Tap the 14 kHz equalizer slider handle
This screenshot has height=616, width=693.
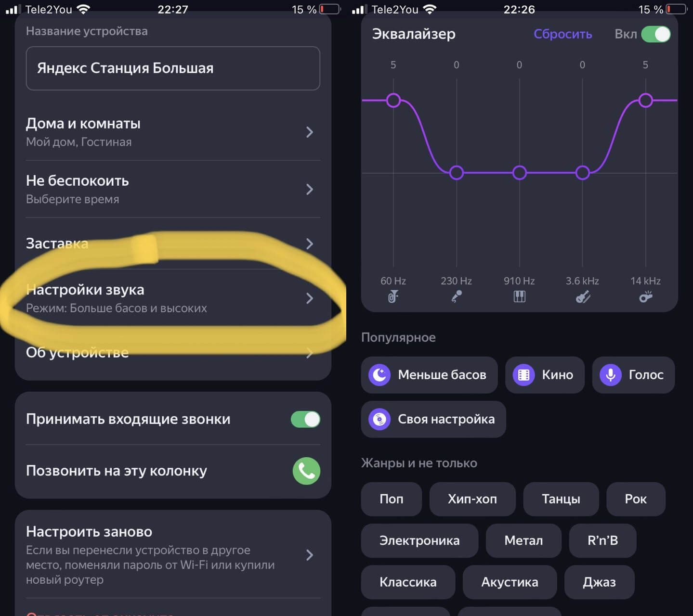tap(645, 100)
